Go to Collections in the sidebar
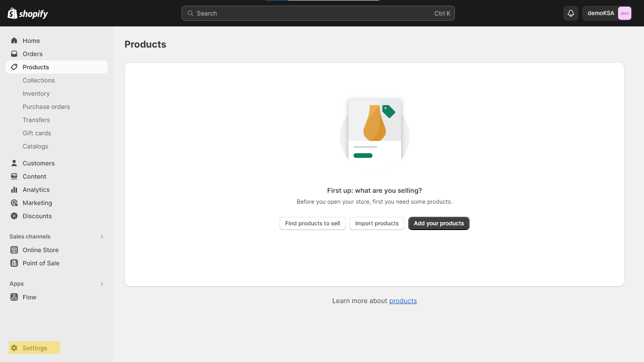The width and height of the screenshot is (644, 362). tap(39, 80)
